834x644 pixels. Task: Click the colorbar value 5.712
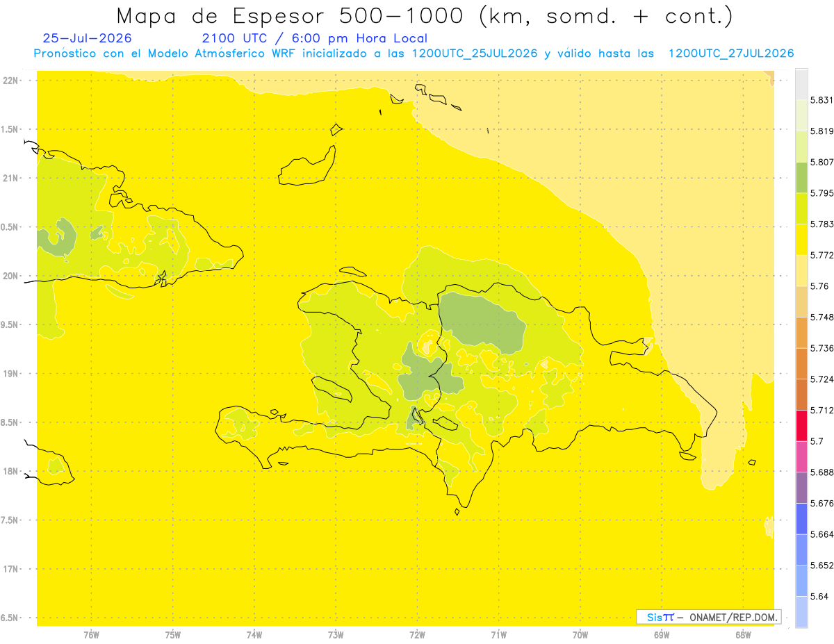(x=822, y=410)
